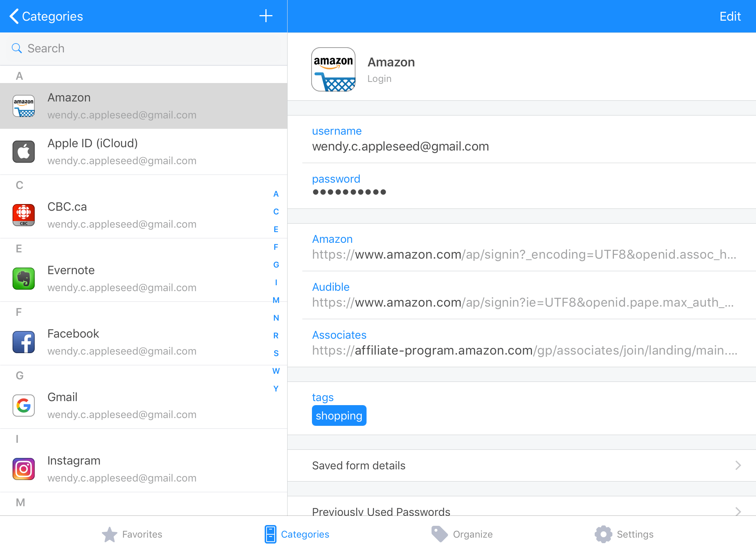Go back to Categories list
The width and height of the screenshot is (756, 552).
pos(47,16)
